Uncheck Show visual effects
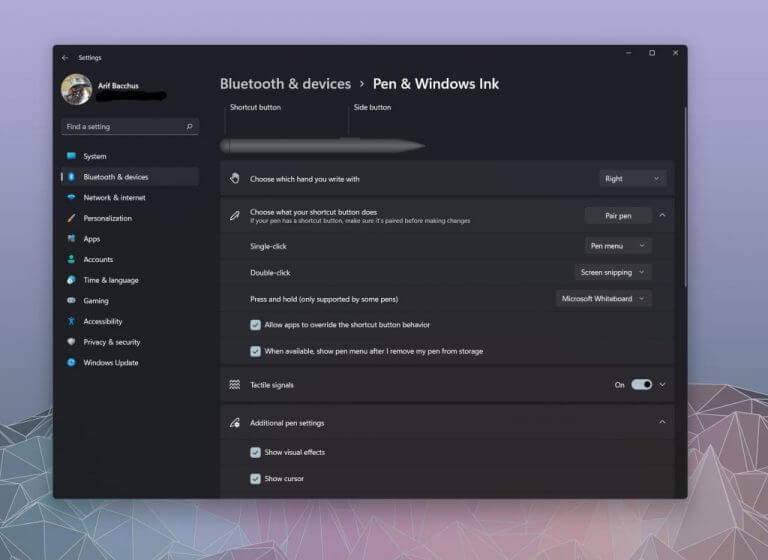This screenshot has width=768, height=560. [x=255, y=452]
